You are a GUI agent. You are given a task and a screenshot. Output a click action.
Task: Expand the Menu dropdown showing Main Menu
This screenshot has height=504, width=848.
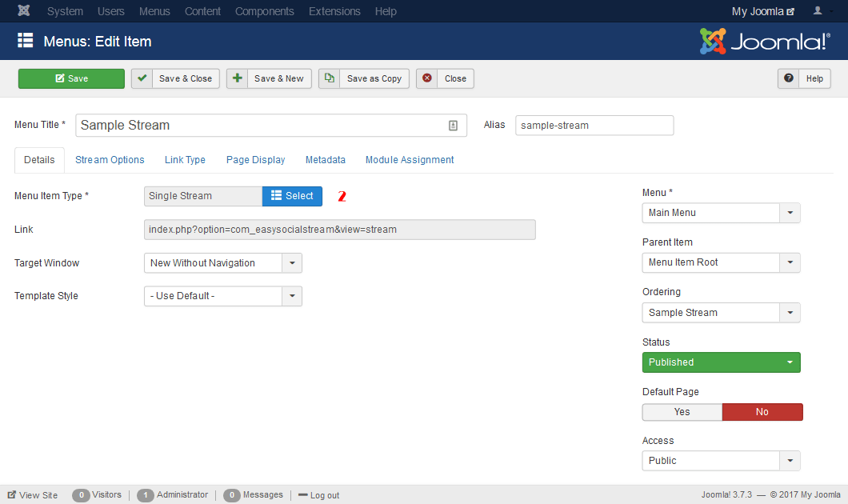(721, 213)
